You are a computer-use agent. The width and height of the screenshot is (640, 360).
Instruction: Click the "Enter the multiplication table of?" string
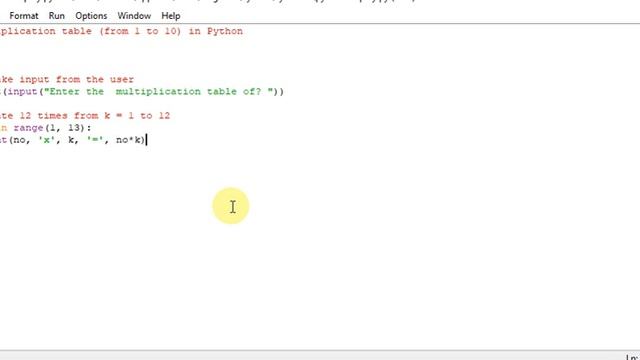click(158, 91)
